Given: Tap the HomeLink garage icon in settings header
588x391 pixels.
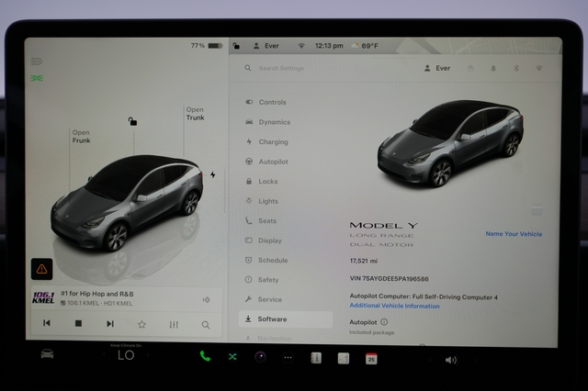Looking at the screenshot, I should [470, 68].
